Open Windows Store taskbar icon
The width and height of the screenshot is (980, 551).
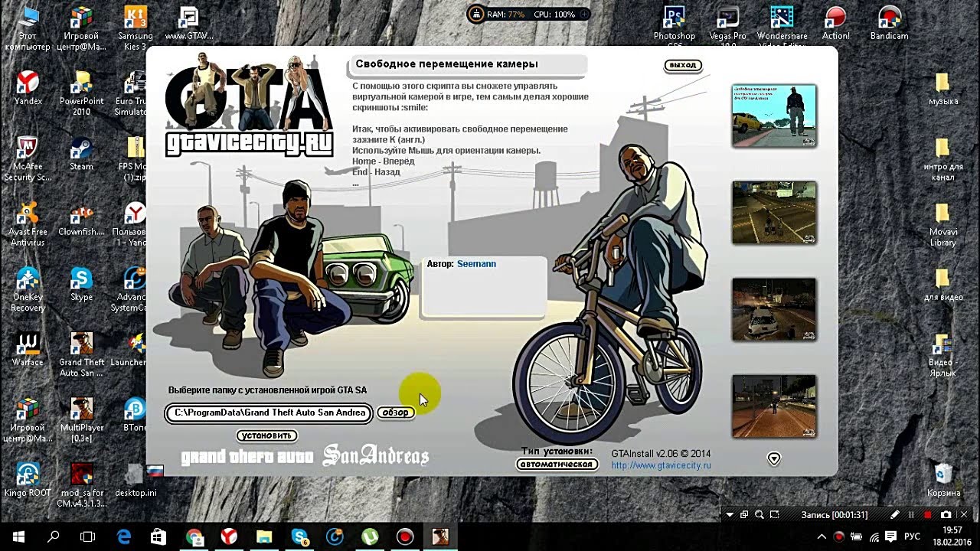click(158, 537)
